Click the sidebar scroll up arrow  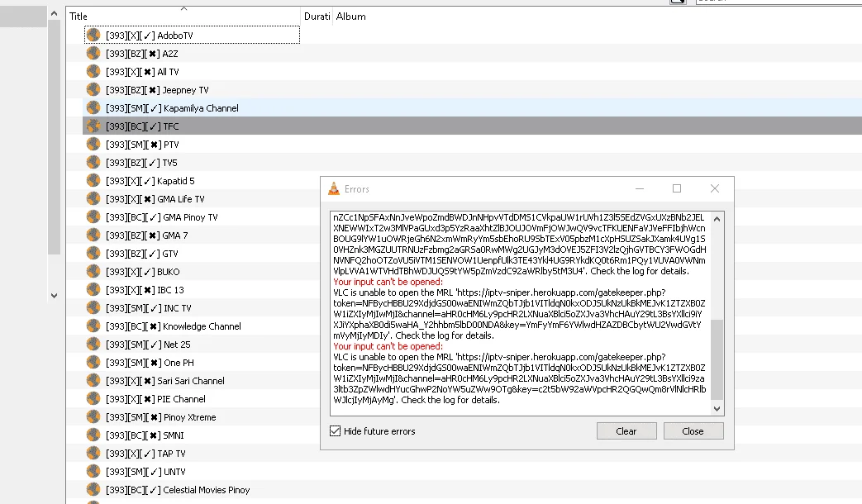tap(54, 13)
